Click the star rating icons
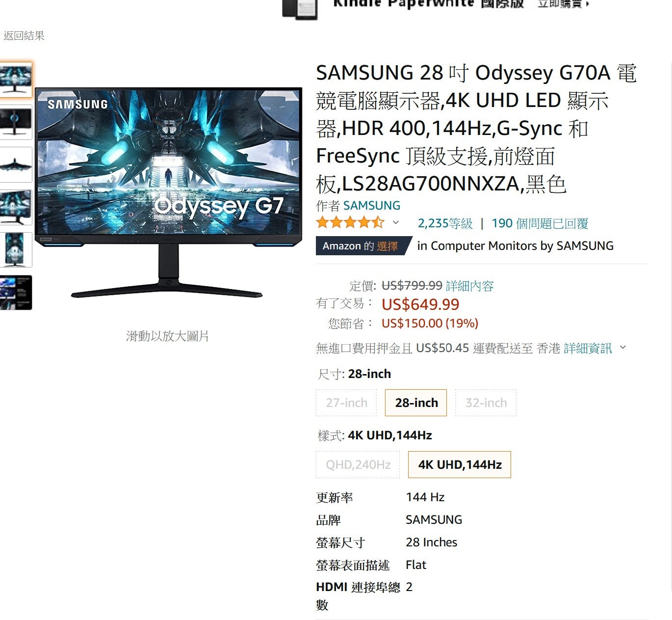 pos(350,223)
